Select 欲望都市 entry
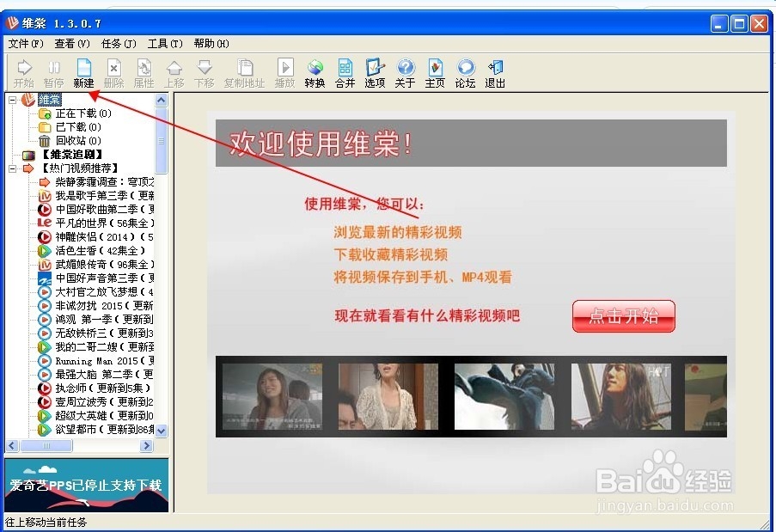The width and height of the screenshot is (776, 532). pyautogui.click(x=105, y=430)
